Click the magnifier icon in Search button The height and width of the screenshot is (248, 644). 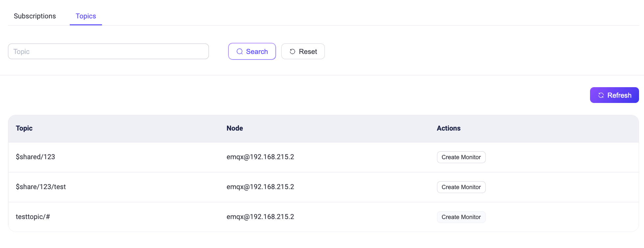tap(240, 52)
